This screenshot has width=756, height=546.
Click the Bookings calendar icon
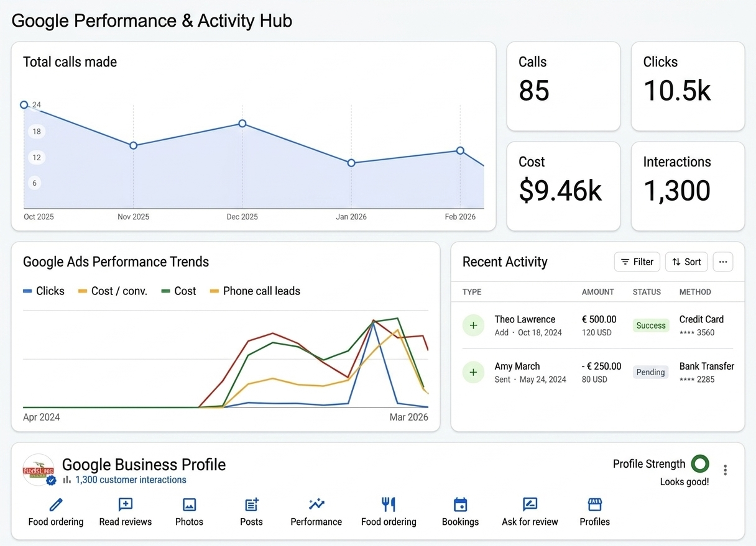tap(460, 504)
